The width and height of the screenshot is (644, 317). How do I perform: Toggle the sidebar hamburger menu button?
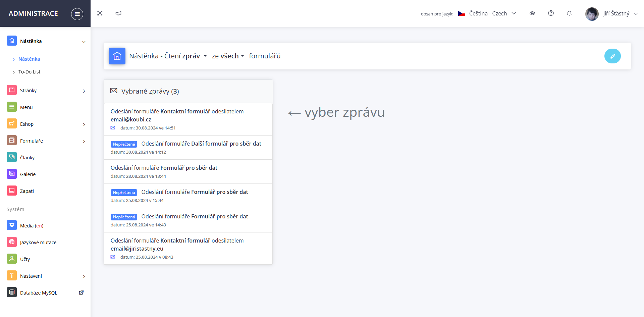[x=77, y=14]
